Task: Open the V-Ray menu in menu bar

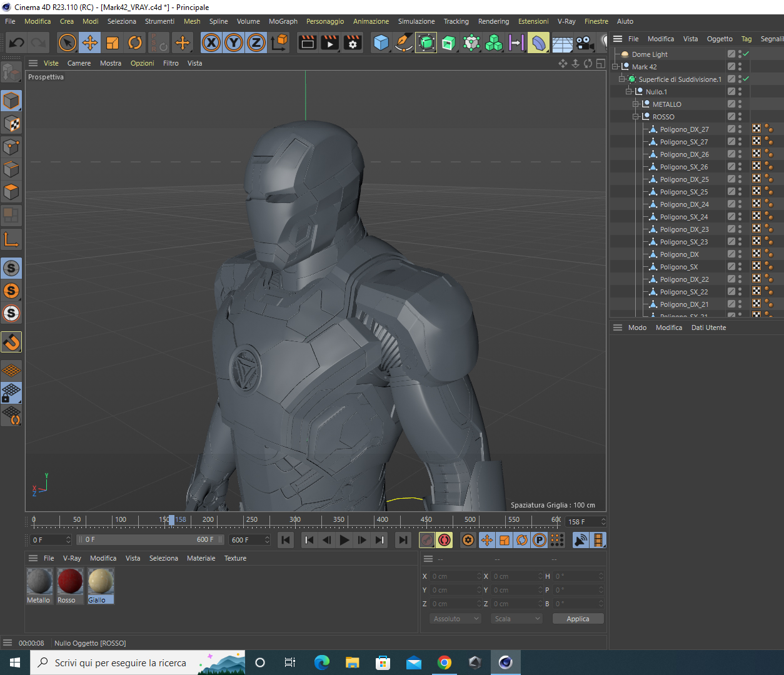Action: (x=566, y=21)
